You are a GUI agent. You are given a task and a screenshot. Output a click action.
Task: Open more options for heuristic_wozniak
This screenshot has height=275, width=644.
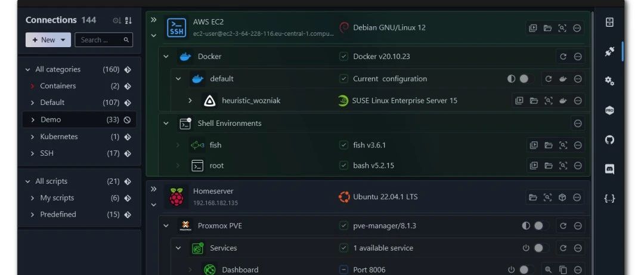[578, 101]
